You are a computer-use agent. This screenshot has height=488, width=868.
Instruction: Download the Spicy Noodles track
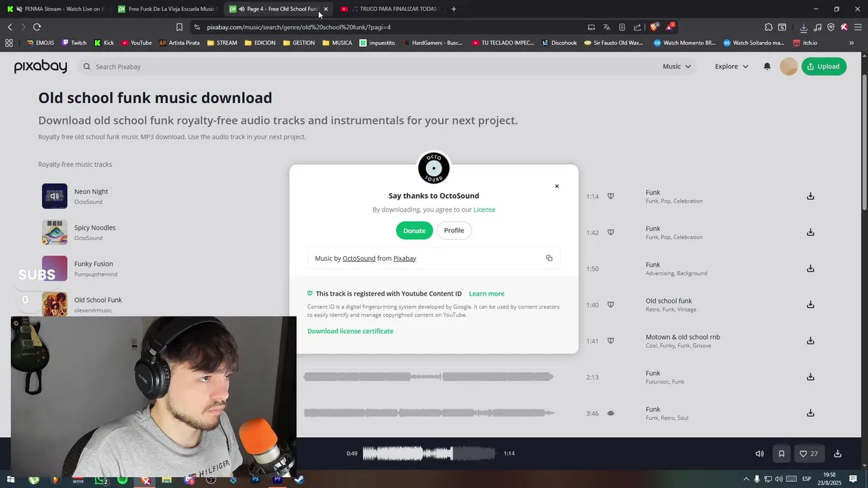[x=810, y=232]
